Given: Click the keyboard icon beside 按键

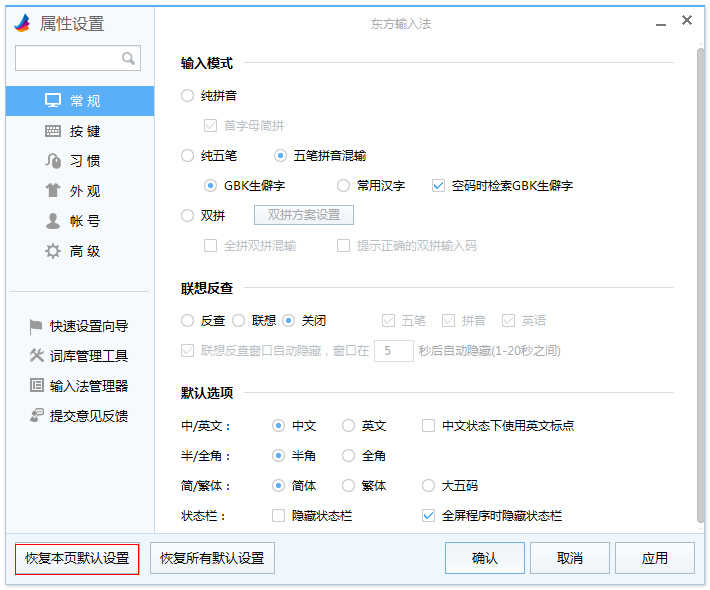Looking at the screenshot, I should pyautogui.click(x=53, y=131).
